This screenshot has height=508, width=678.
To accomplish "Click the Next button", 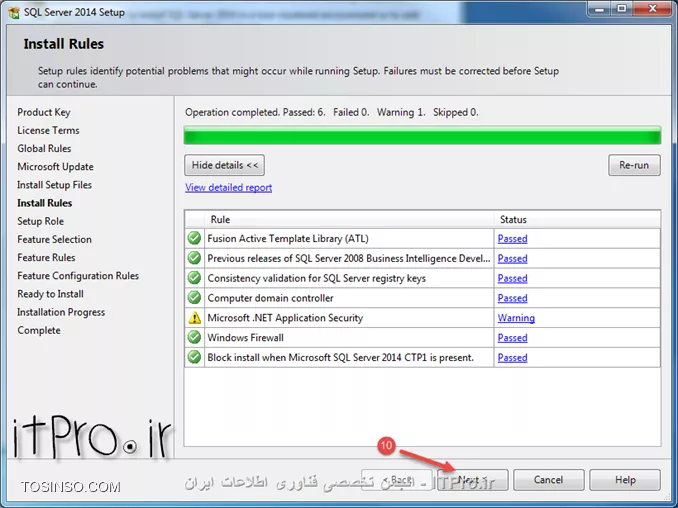I will [x=473, y=480].
